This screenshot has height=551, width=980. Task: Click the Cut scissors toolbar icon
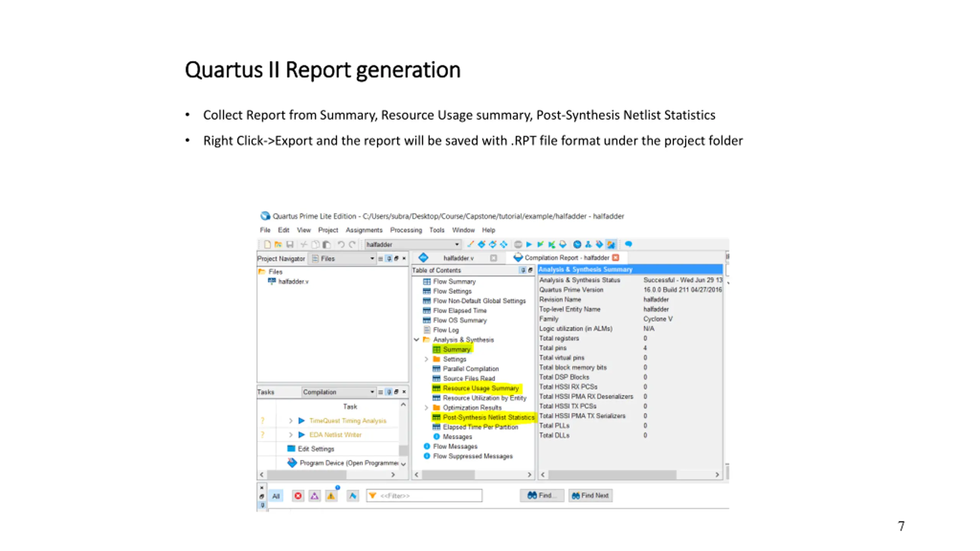304,244
